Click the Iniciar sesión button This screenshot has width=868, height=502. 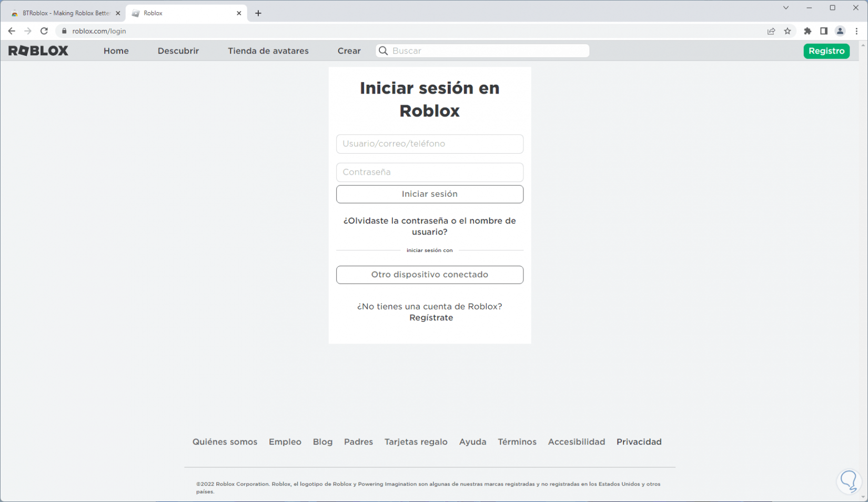(x=430, y=194)
